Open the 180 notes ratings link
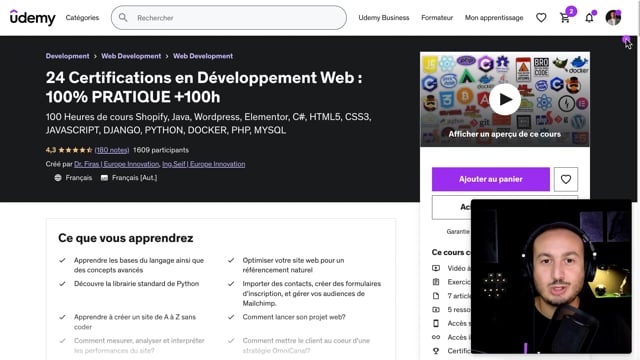This screenshot has height=360, width=640. point(112,150)
